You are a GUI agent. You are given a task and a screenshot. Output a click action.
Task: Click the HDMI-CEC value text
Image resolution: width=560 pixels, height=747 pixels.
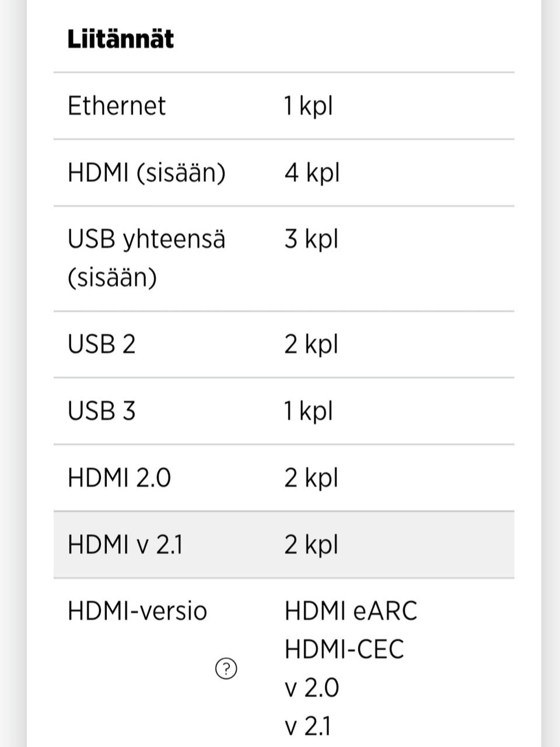pyautogui.click(x=344, y=650)
